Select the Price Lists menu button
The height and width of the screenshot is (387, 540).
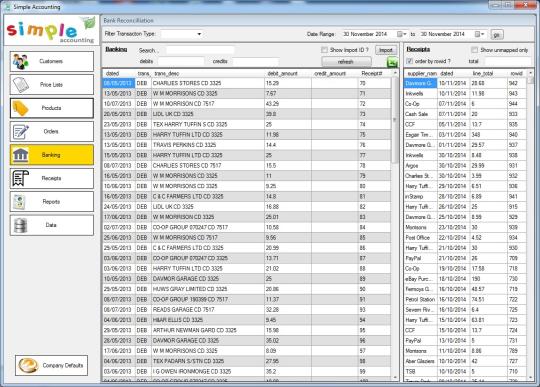(x=52, y=84)
